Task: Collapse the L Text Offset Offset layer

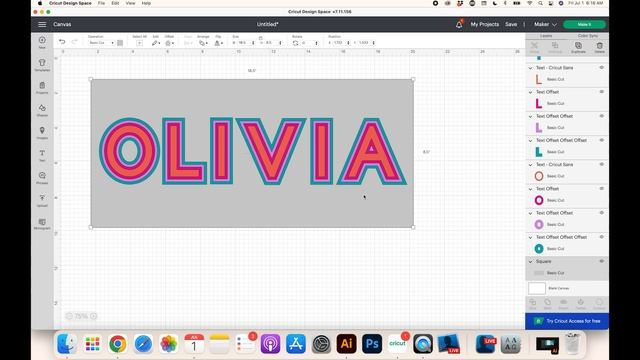Action: pos(531,116)
